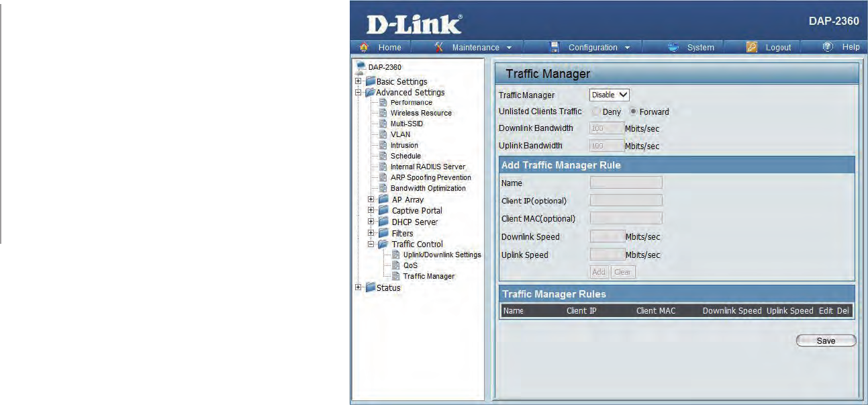This screenshot has height=405, width=868.
Task: Expand the Basic Settings tree node
Action: [358, 81]
